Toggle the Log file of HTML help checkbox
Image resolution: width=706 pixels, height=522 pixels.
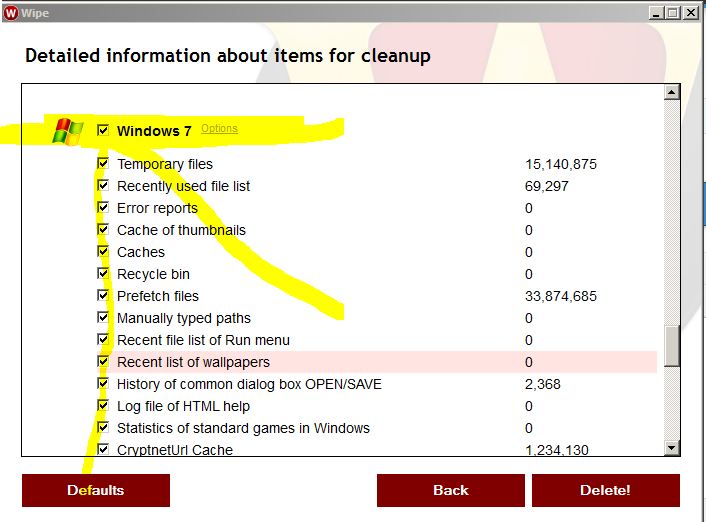coord(103,406)
